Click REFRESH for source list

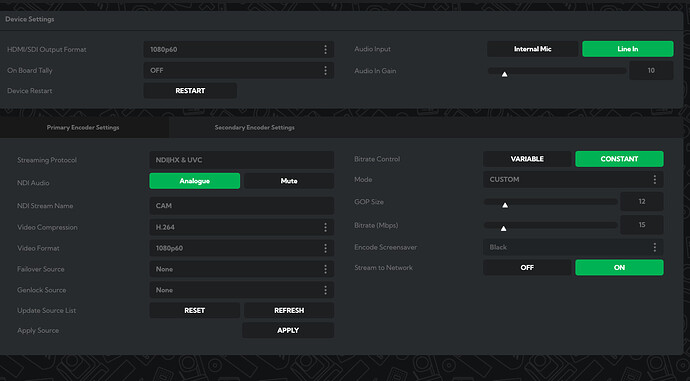click(289, 310)
